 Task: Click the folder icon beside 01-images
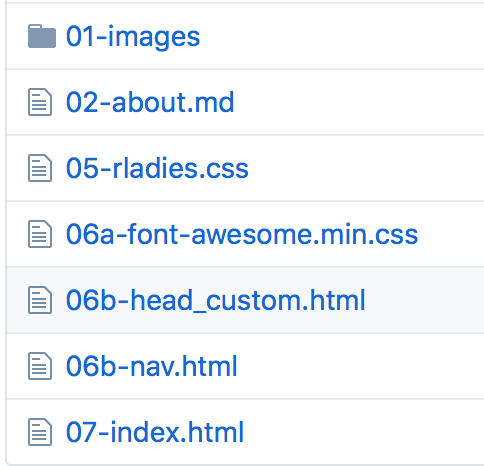coord(42,36)
